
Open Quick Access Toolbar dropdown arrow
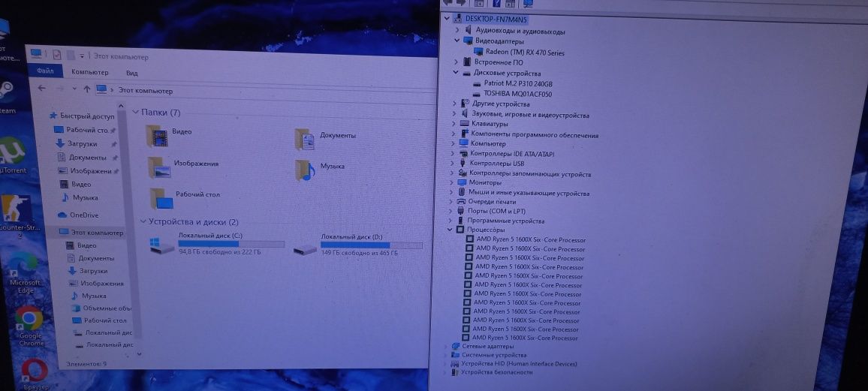click(x=81, y=56)
